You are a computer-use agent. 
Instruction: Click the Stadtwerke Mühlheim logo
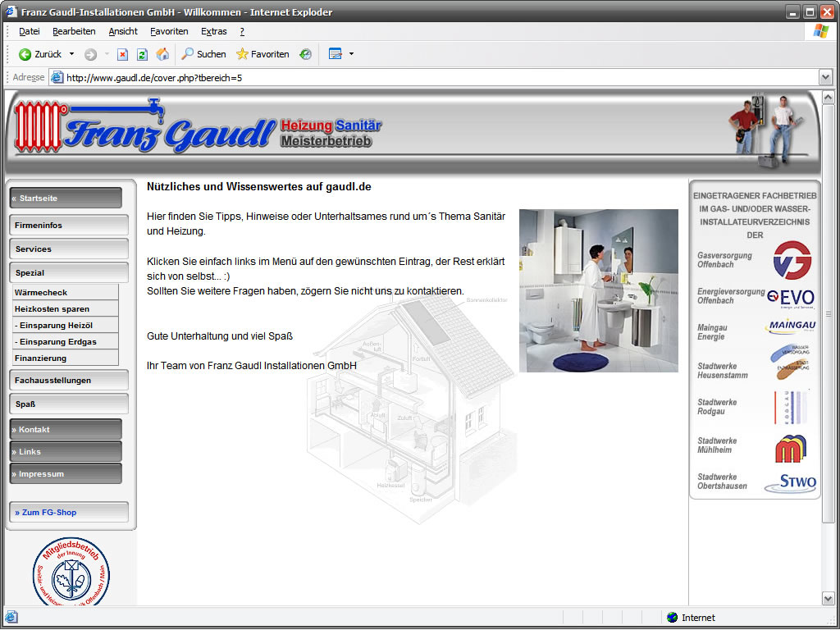tap(791, 449)
